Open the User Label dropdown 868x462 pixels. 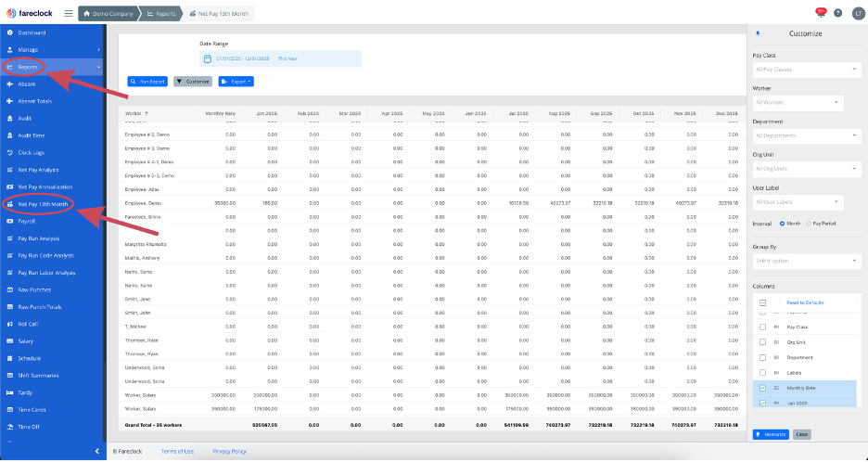pos(798,202)
